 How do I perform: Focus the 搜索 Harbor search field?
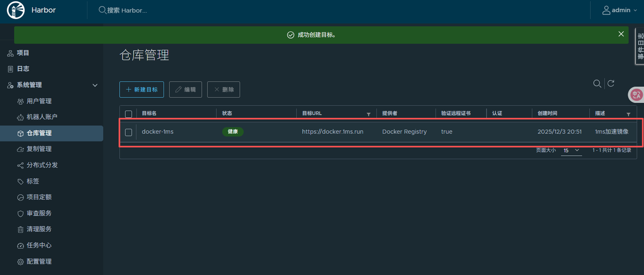point(127,10)
